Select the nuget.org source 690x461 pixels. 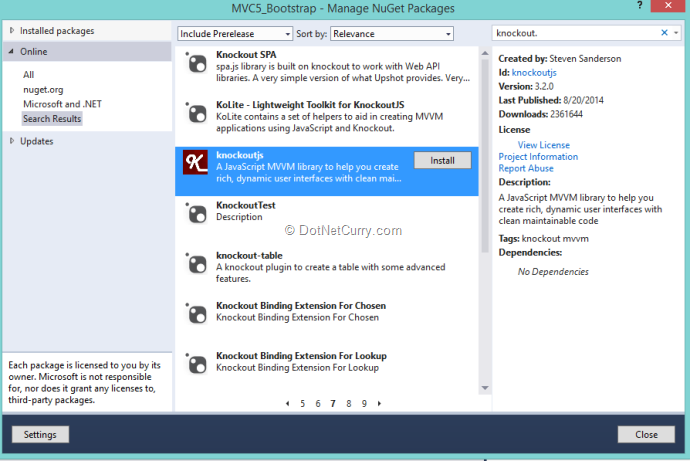pos(43,89)
